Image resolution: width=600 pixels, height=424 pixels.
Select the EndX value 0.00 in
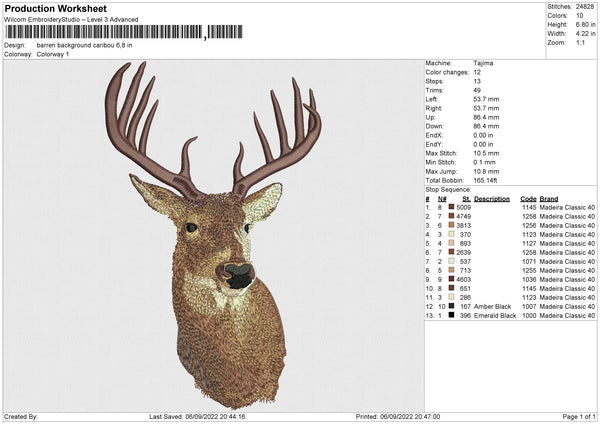pos(483,135)
